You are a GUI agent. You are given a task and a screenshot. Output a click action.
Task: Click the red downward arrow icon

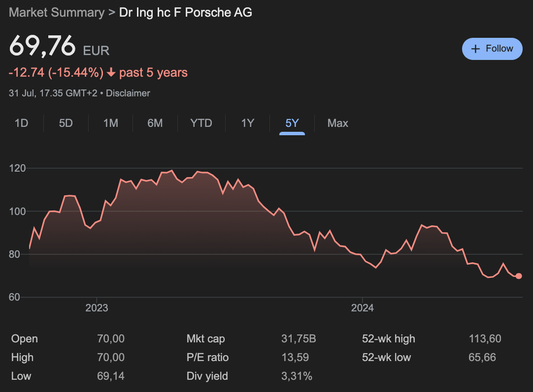pos(111,73)
